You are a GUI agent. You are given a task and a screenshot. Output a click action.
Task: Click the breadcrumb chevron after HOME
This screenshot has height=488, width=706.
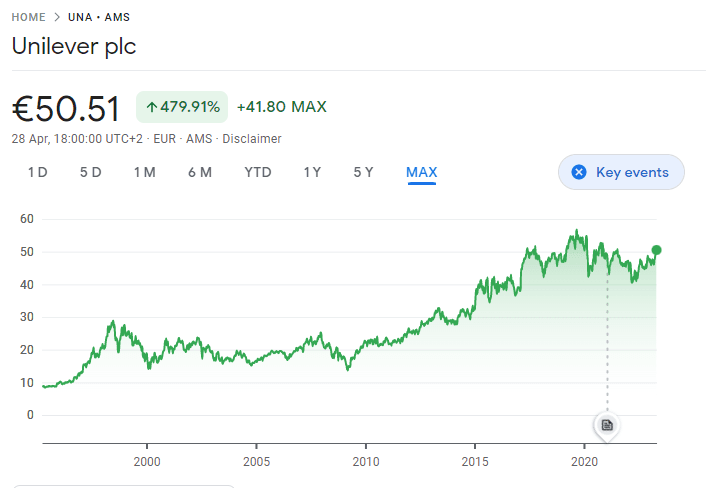tap(56, 18)
